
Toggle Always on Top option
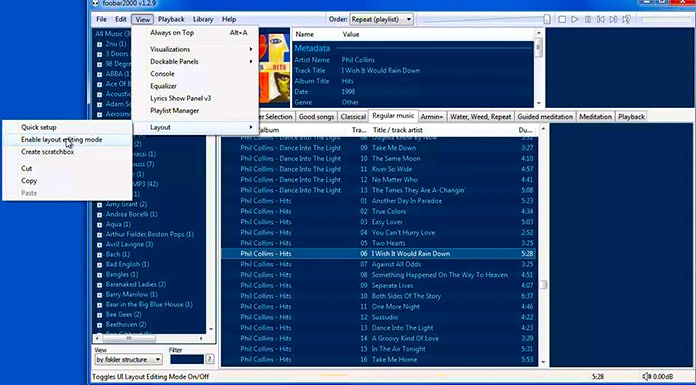tap(195, 32)
